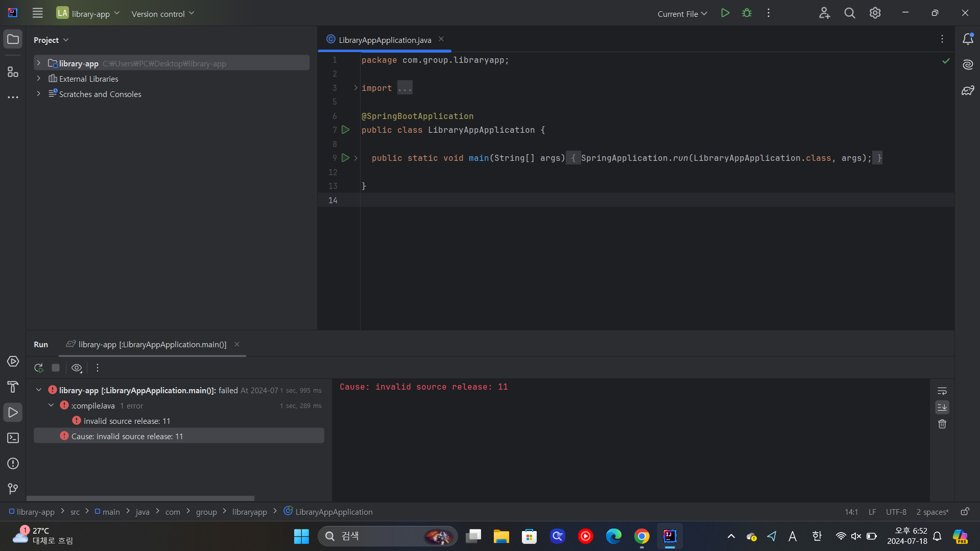Expand External Libraries node
This screenshot has width=980, height=551.
tap(38, 79)
